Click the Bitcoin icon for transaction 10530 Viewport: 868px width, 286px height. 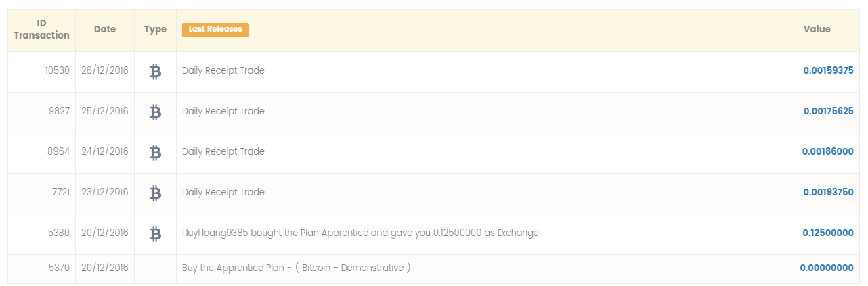155,71
